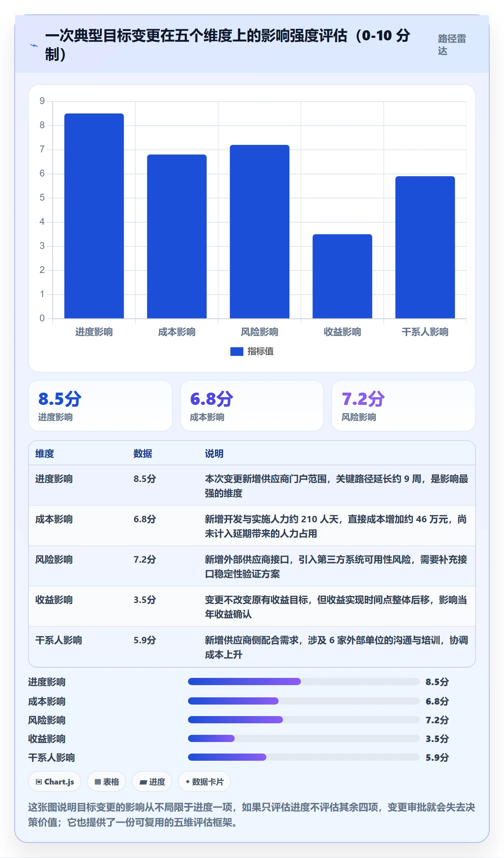Viewport: 504px width, 858px height.
Task: Click the 5.9分 cell in the table
Action: (145, 640)
